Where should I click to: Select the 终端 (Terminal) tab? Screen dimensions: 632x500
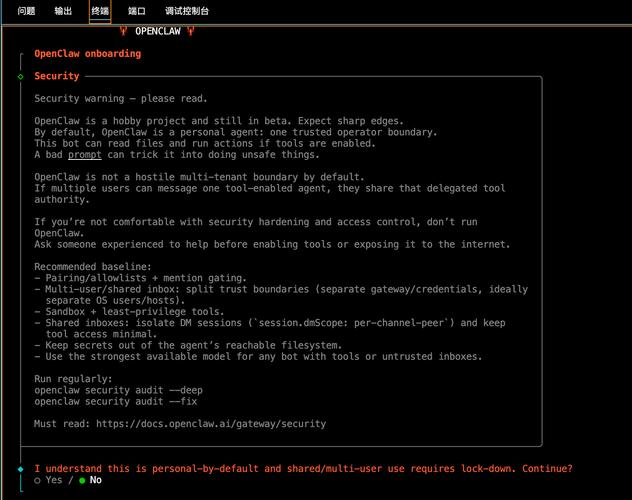point(100,11)
